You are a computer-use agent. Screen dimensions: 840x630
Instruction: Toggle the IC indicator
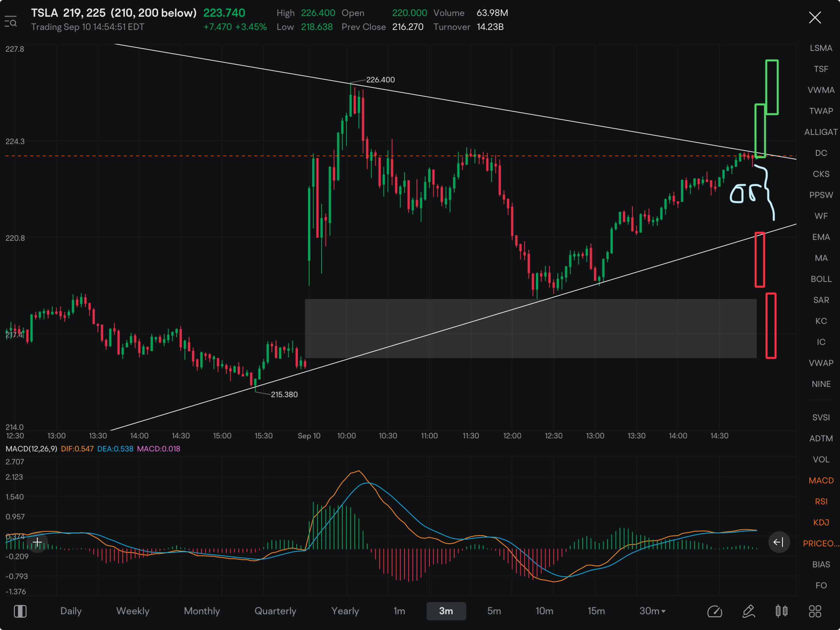[821, 342]
